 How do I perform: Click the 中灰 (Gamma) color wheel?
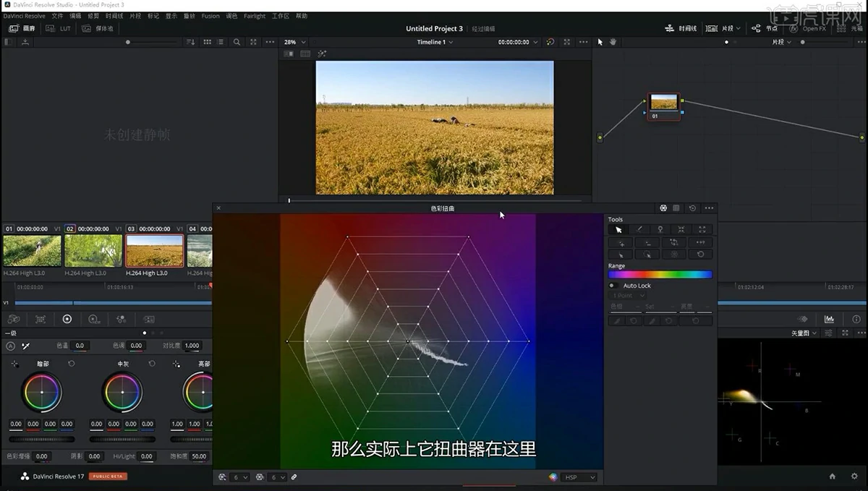pos(122,392)
